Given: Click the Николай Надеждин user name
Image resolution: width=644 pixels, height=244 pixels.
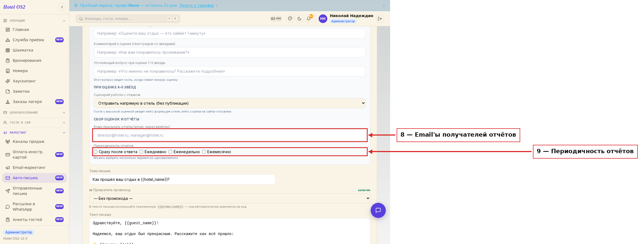Looking at the screenshot, I should click(351, 16).
